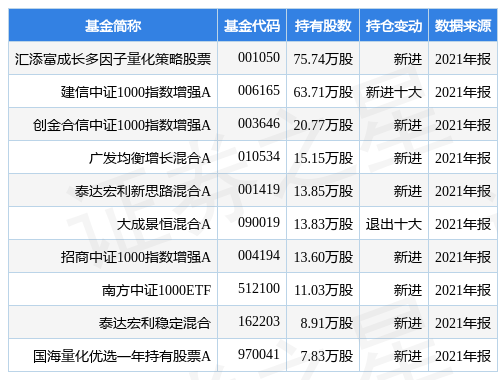Select fund 创金合信中证1000指数增强A
Viewport: 498px width, 380px height.
122,125
